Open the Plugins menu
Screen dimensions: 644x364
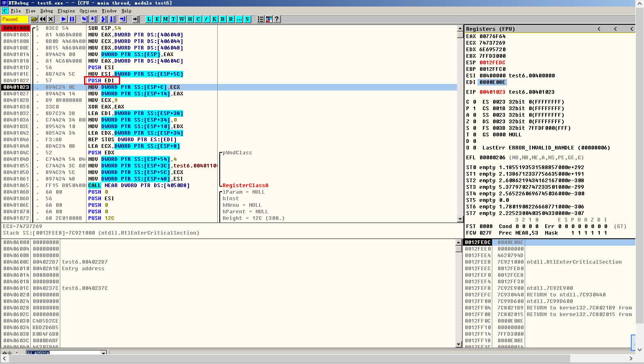[66, 11]
